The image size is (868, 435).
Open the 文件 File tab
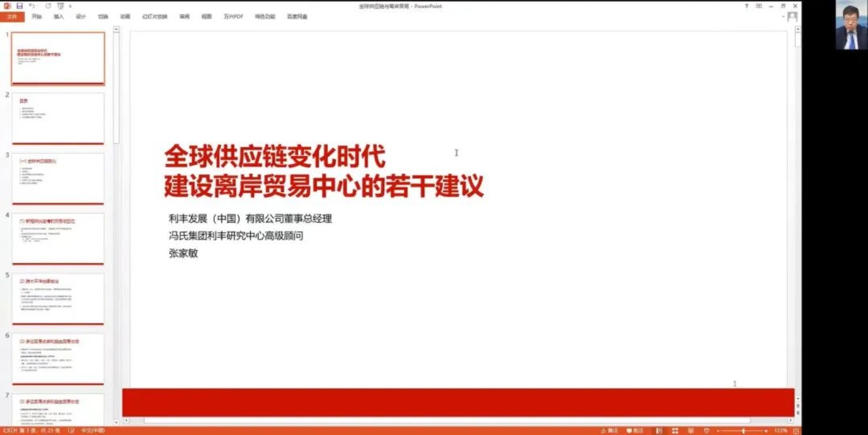point(12,17)
